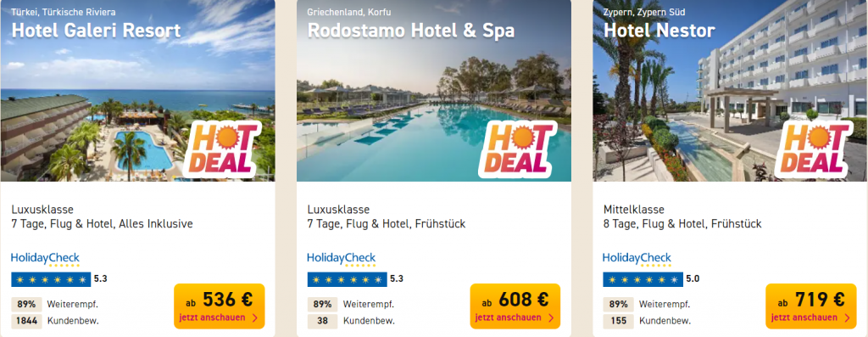Click Hot Deal badge on Hotel Galeri Resort
Viewport: 868px width, 337px height.
coord(221,149)
